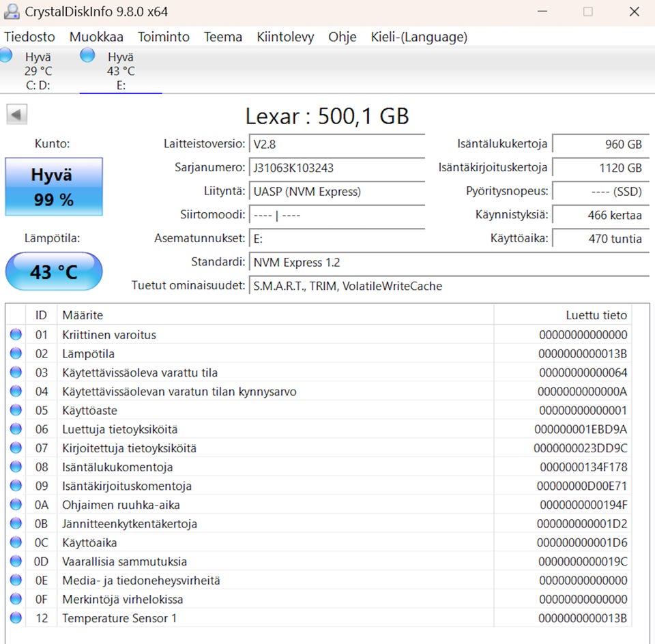Select the Käyttöaste attribute text
The height and width of the screenshot is (644, 655).
pyautogui.click(x=89, y=411)
